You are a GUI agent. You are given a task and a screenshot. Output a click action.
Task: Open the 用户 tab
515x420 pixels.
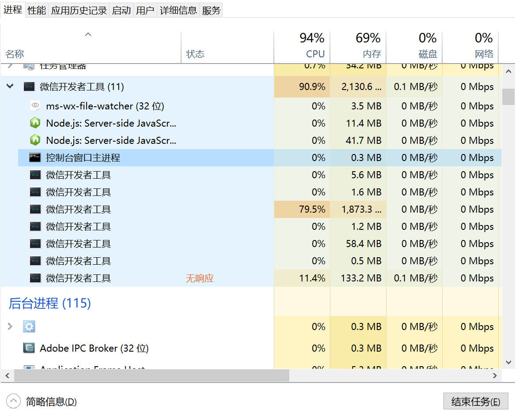pyautogui.click(x=145, y=11)
